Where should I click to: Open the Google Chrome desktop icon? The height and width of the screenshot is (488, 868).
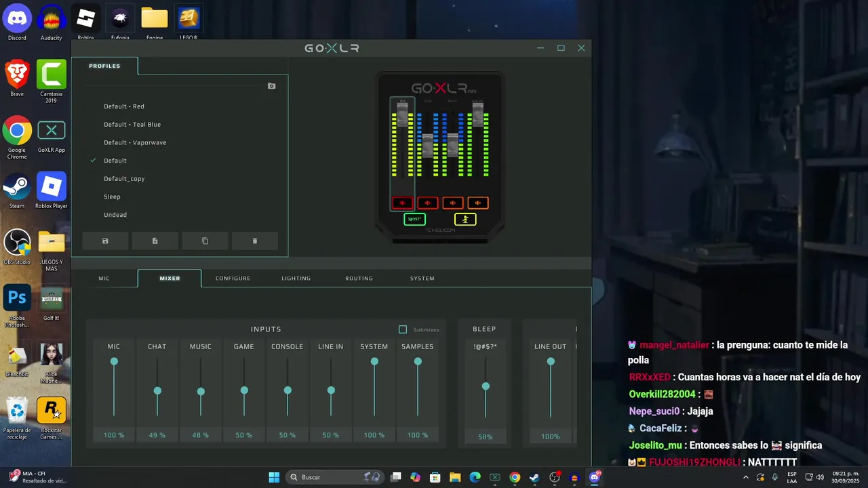click(x=17, y=138)
